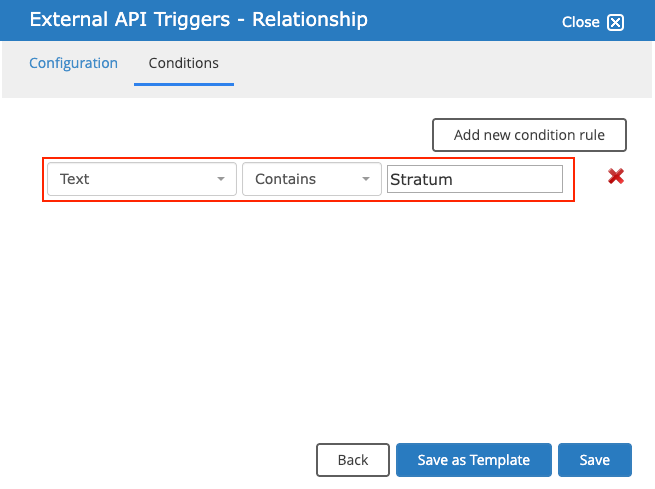Focus the Stratum value input field
Screen dimensions: 655x489
pos(475,179)
